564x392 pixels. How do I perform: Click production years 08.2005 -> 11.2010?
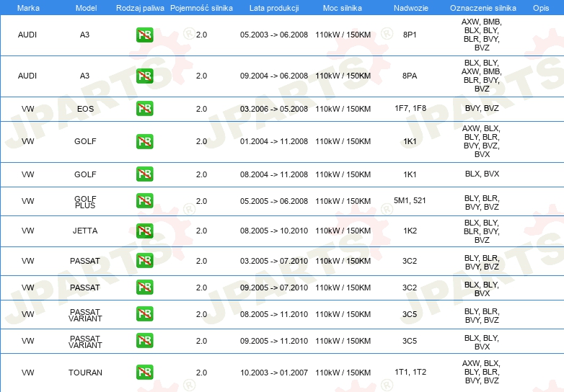coord(274,314)
